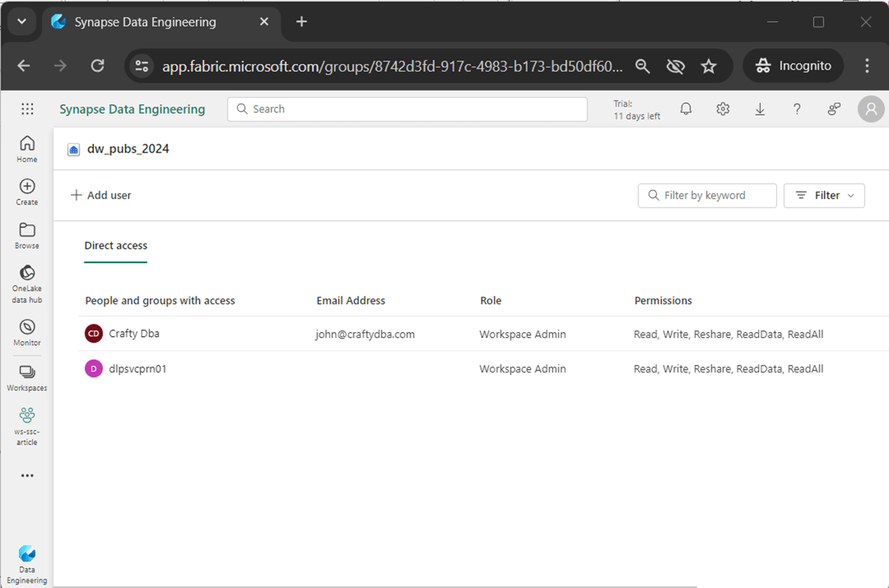Click the third-party cookies blocked eye icon
Screen dimensions: 889x588
675,66
